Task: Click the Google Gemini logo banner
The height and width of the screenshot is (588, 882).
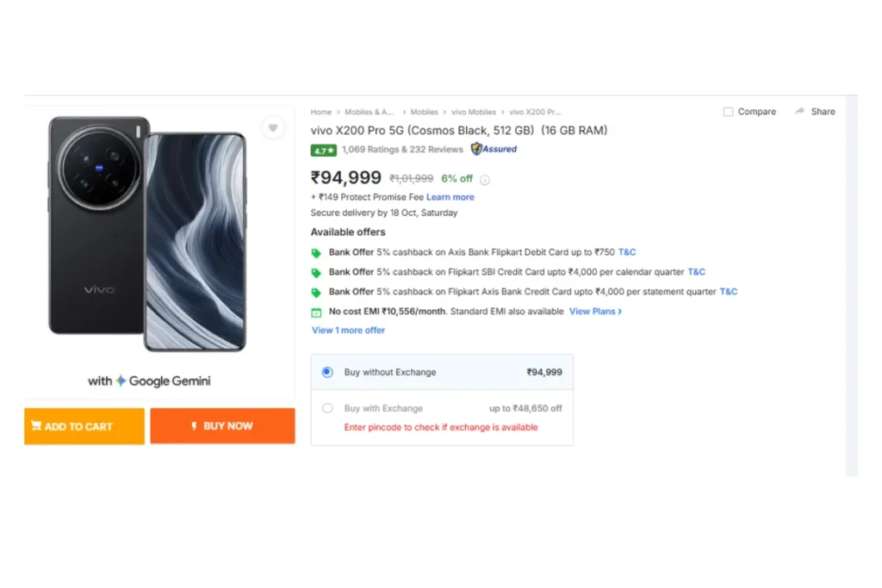Action: pyautogui.click(x=149, y=381)
